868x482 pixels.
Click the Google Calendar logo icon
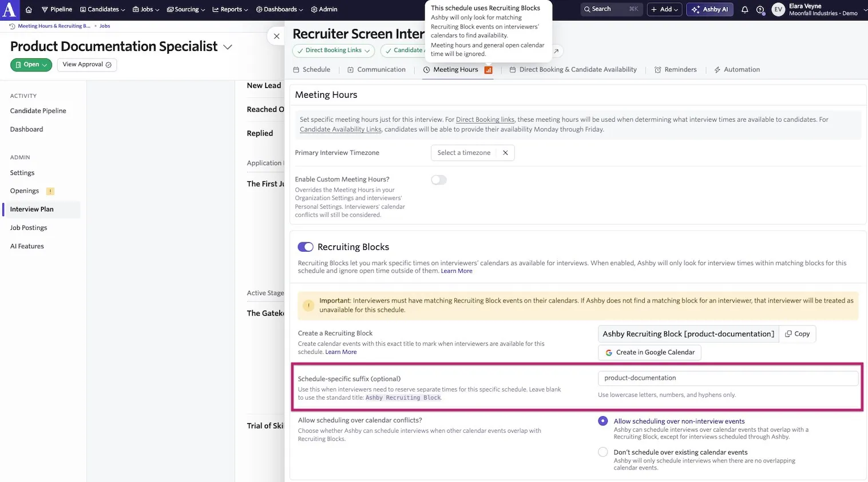(609, 353)
